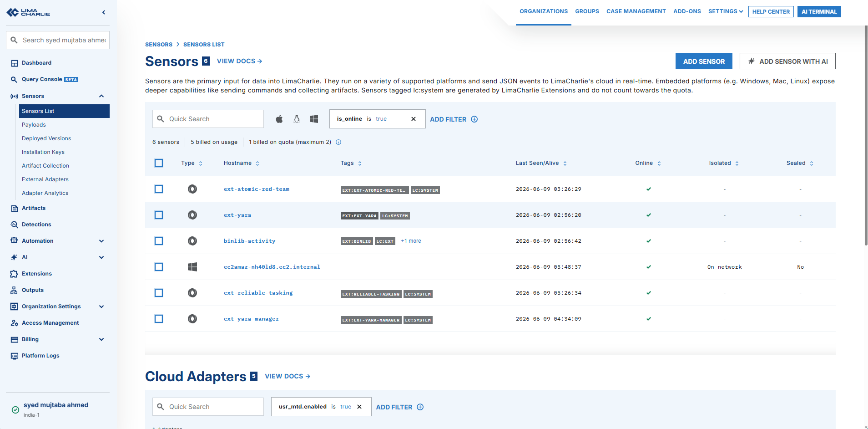Screen dimensions: 868x429
Task: Click the type icon for ext-yara row
Action: pos(192,215)
